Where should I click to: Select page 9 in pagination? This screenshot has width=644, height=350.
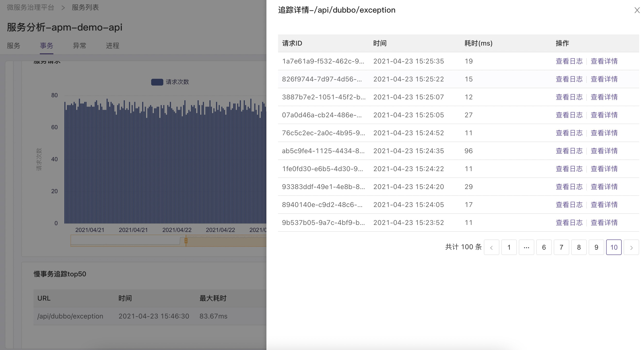coord(596,247)
